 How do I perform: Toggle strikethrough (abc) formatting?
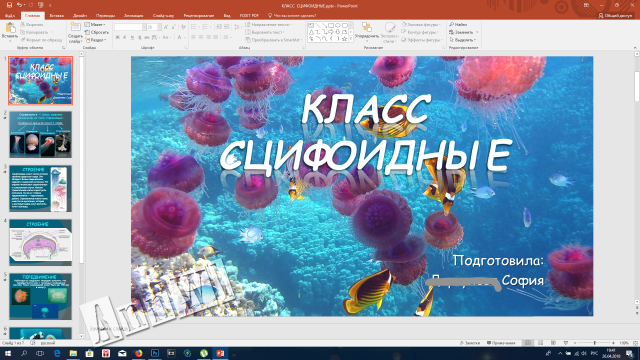click(147, 38)
